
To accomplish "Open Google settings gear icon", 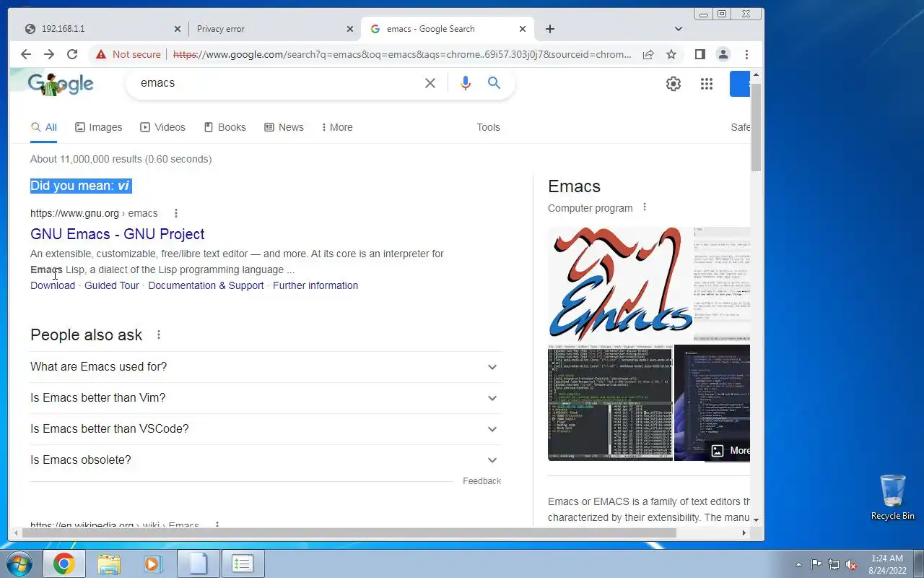I will click(x=674, y=84).
